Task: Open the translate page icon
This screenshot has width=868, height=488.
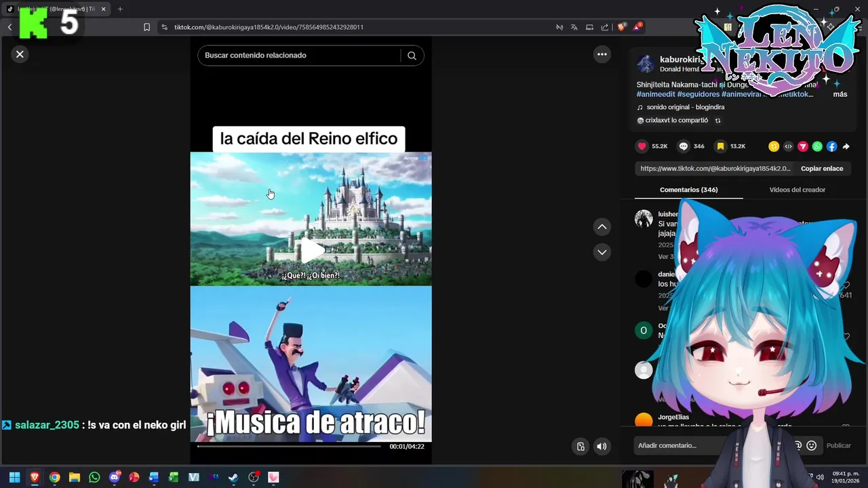Action: click(x=574, y=27)
